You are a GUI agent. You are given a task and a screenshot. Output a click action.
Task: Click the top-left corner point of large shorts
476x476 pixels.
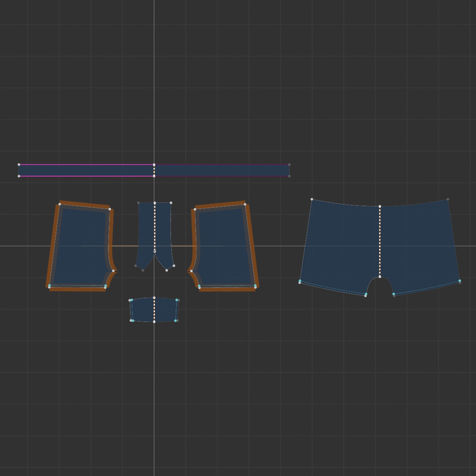click(312, 199)
